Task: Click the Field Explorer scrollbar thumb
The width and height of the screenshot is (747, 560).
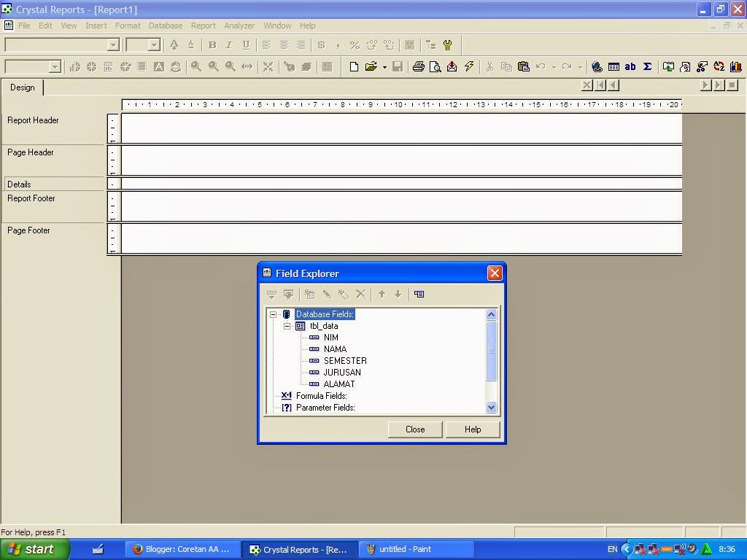Action: [491, 351]
